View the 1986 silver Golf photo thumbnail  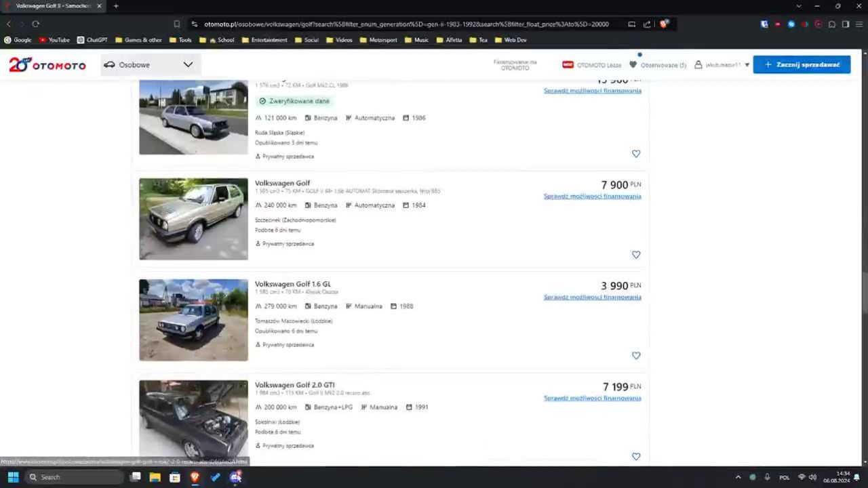[194, 117]
